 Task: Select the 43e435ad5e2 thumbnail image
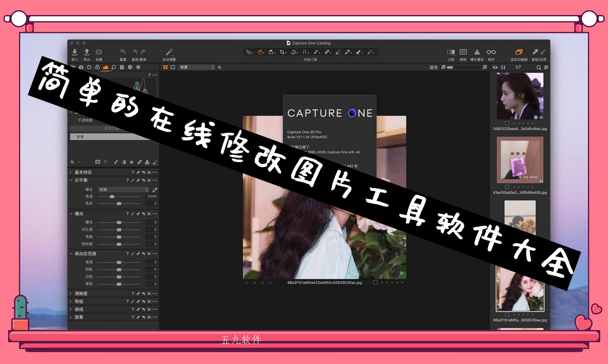coord(520,160)
